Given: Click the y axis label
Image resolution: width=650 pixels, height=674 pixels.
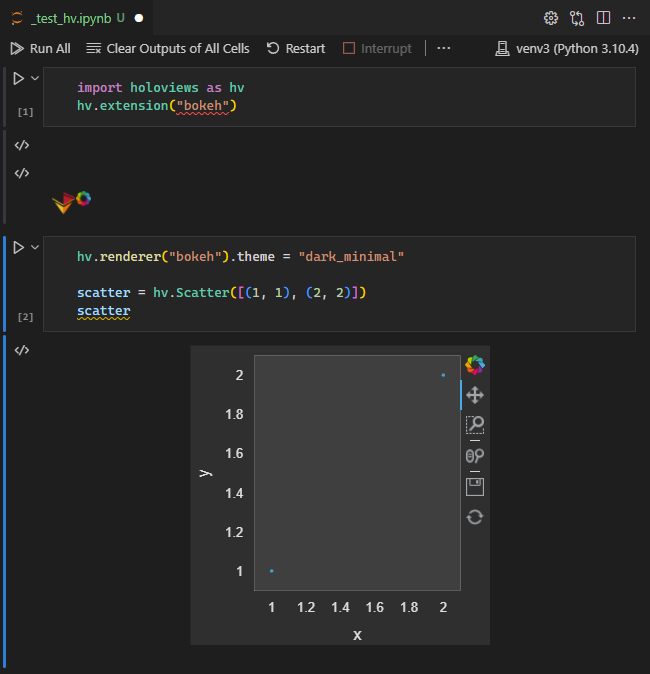Looking at the screenshot, I should click(206, 473).
